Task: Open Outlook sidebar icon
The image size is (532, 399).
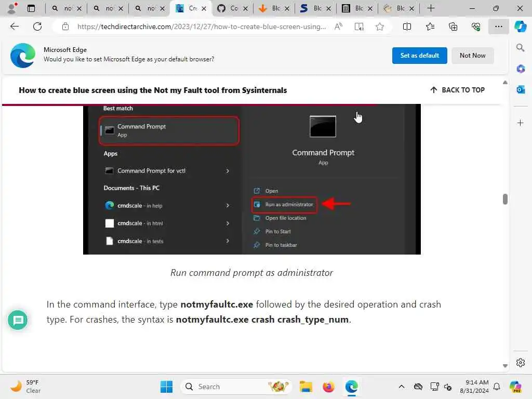Action: coord(521,89)
